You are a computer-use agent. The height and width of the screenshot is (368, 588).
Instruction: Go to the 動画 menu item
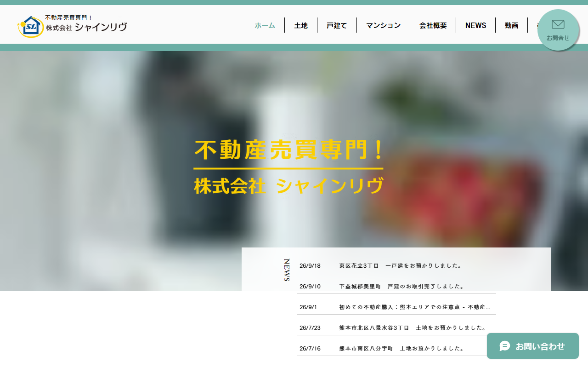click(511, 25)
